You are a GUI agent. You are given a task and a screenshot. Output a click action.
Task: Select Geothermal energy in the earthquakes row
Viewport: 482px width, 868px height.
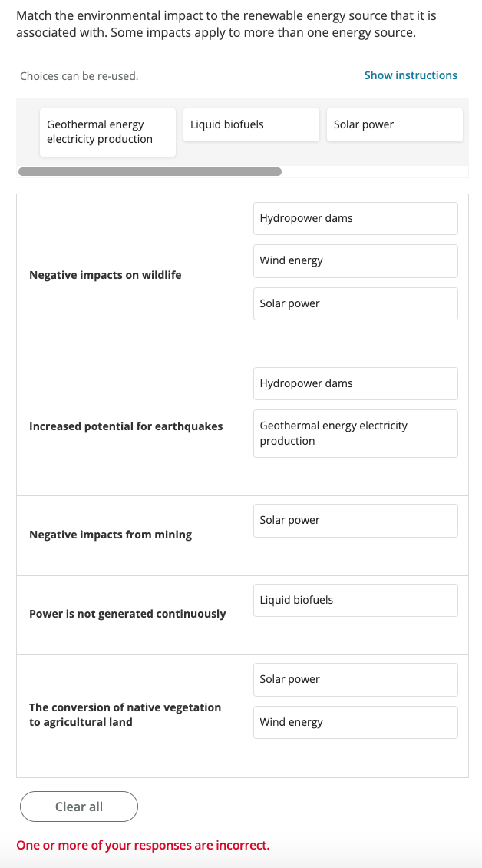click(x=355, y=433)
